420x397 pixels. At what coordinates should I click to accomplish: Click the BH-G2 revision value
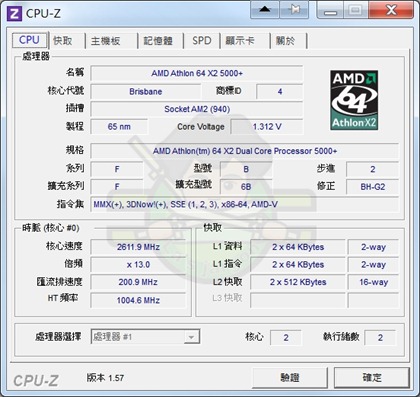[372, 187]
